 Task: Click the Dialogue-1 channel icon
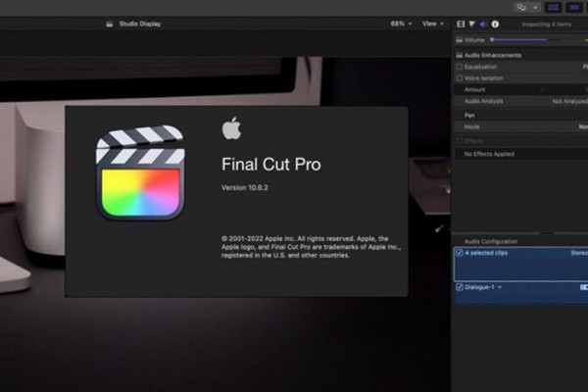click(584, 287)
